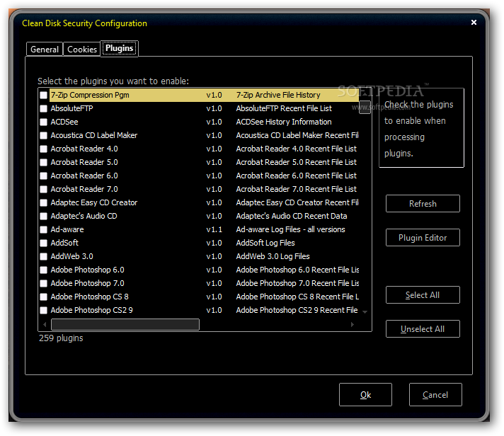Select the 'Adaptec Easy CD Creator' plugin name
504x436 pixels.
[x=94, y=203]
